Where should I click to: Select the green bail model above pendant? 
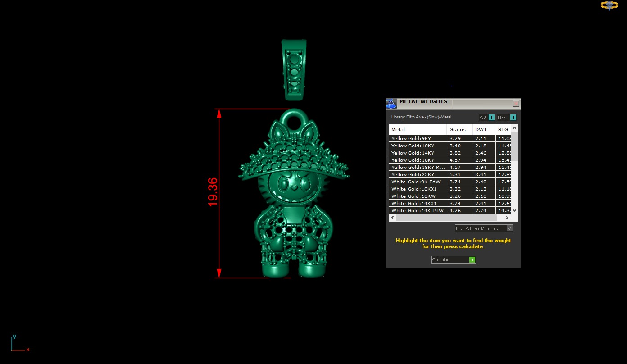(294, 70)
